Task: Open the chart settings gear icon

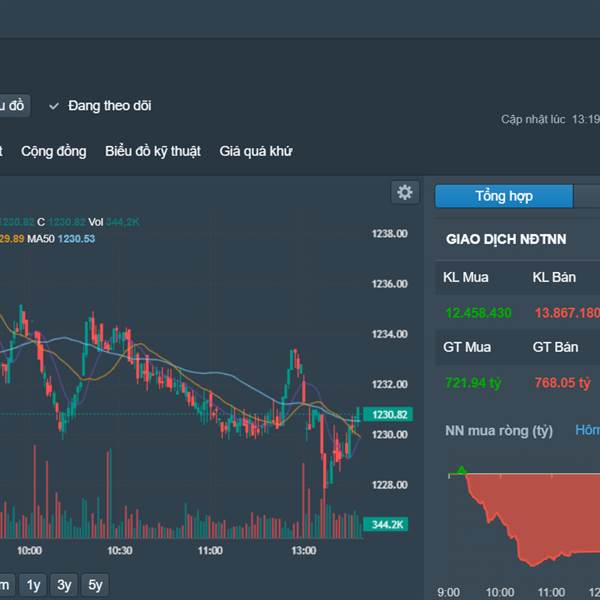Action: pos(405,192)
